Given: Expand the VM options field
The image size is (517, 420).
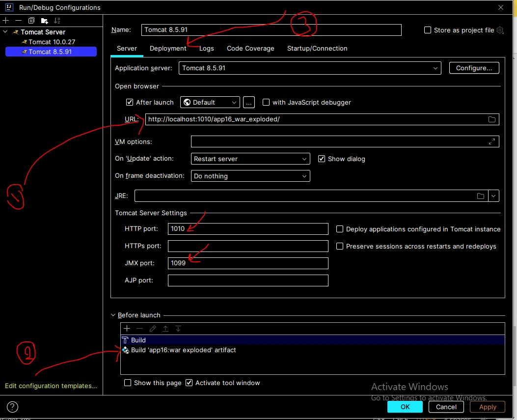Looking at the screenshot, I should [491, 141].
